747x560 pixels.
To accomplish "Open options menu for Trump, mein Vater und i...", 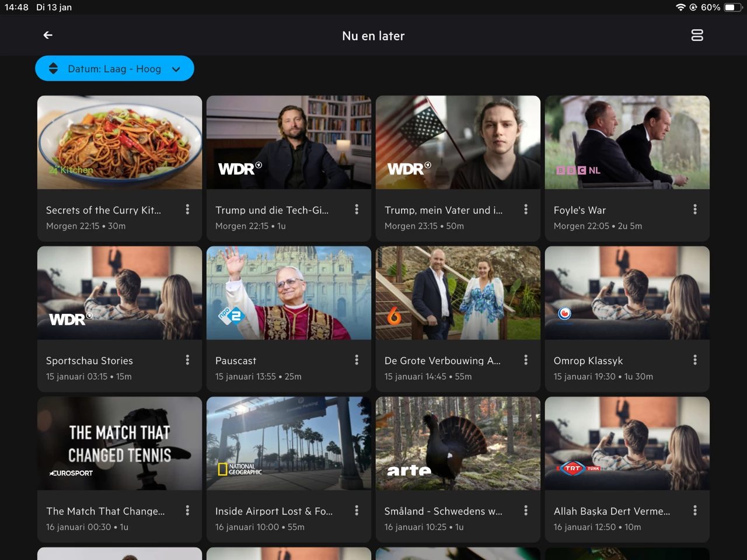I will click(526, 209).
